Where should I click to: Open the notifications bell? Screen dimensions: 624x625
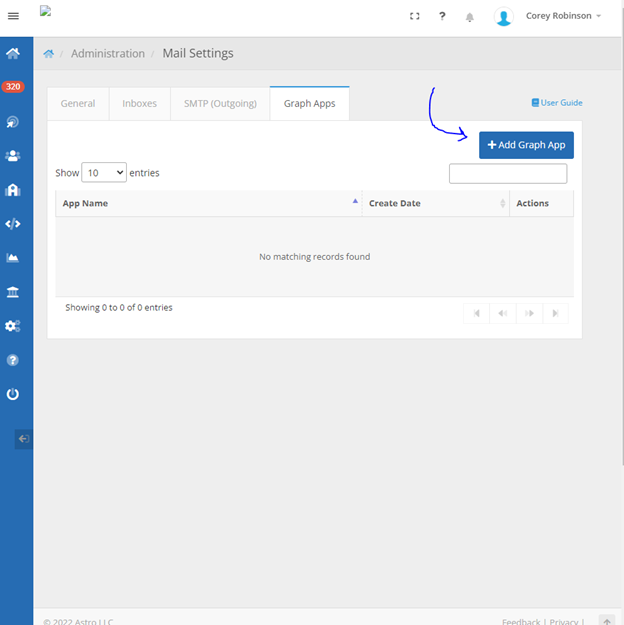coord(470,17)
